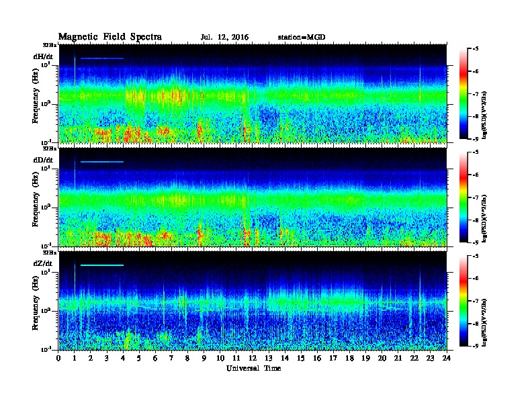This screenshot has height=411, width=532.
Task: Click the 10^1 frequency tick of dH/dt panel
Action: point(46,64)
